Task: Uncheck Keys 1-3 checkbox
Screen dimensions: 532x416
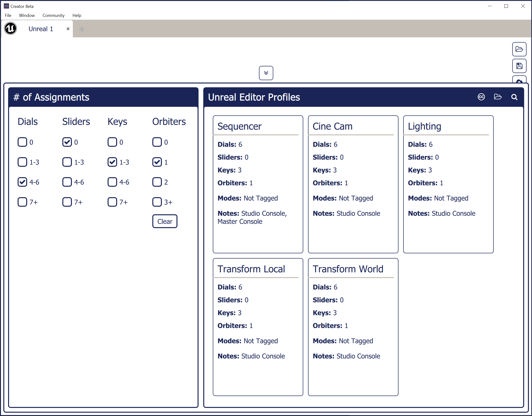Action: click(x=112, y=162)
